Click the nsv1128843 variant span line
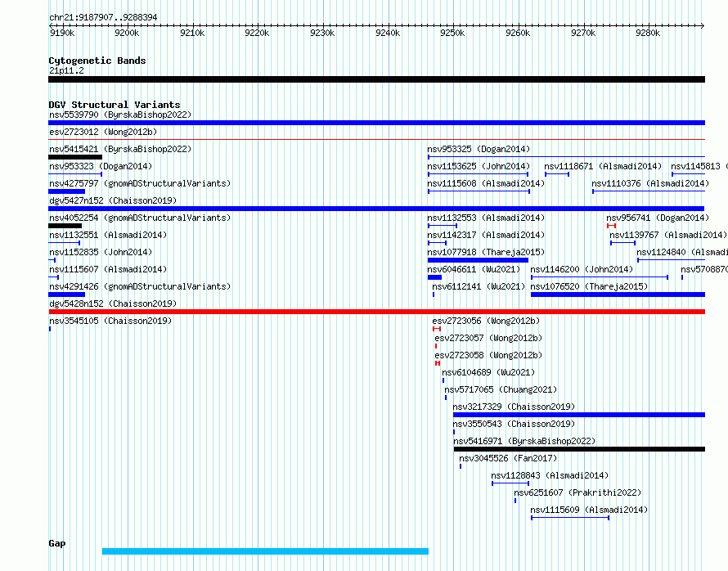The image size is (728, 571). pos(510,483)
